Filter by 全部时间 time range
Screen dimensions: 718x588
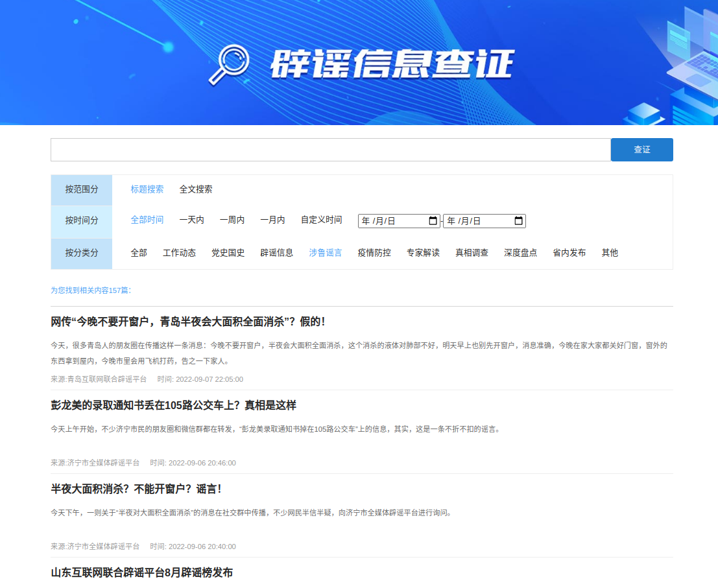tap(147, 220)
